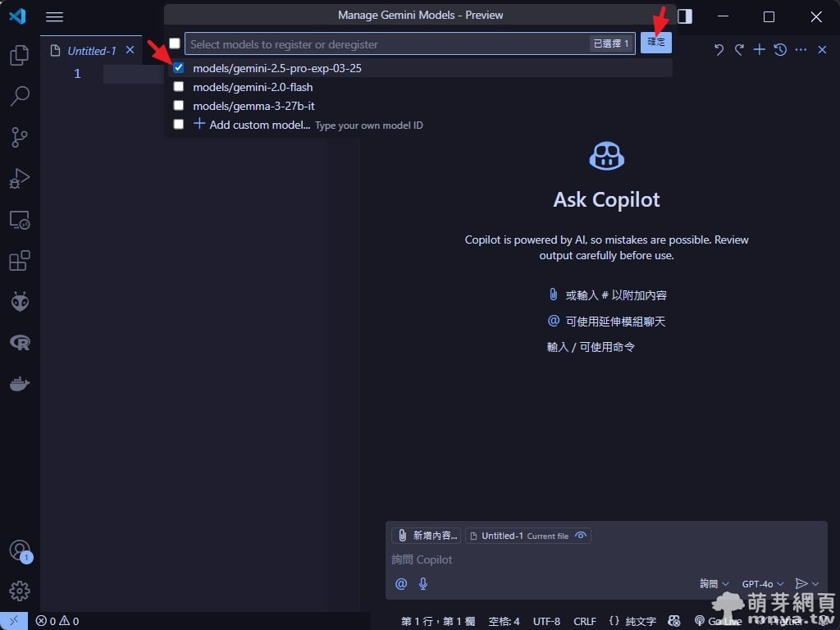Screen dimensions: 840x630
Task: Open the hamburger application menu
Action: coord(54,16)
